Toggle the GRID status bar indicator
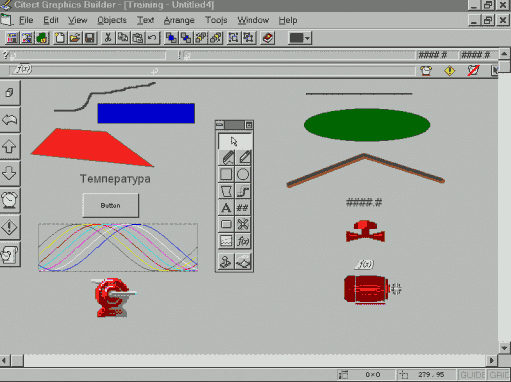Viewport: 511px width, 382px height. tap(498, 375)
